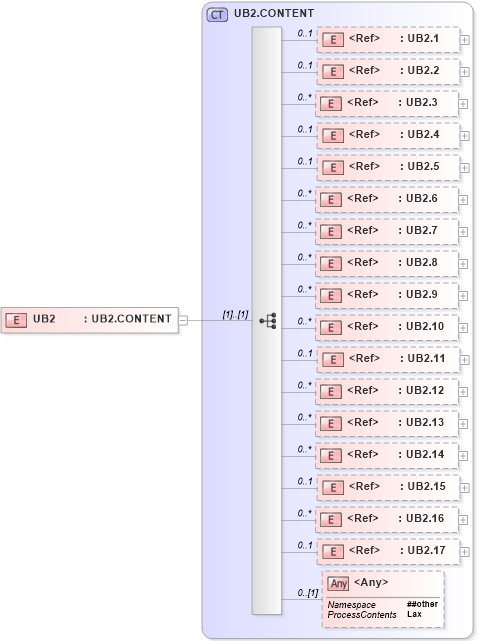Viewport: 478px width, 641px height.
Task: Click the E icon of UB2.2 reference
Action: [333, 72]
